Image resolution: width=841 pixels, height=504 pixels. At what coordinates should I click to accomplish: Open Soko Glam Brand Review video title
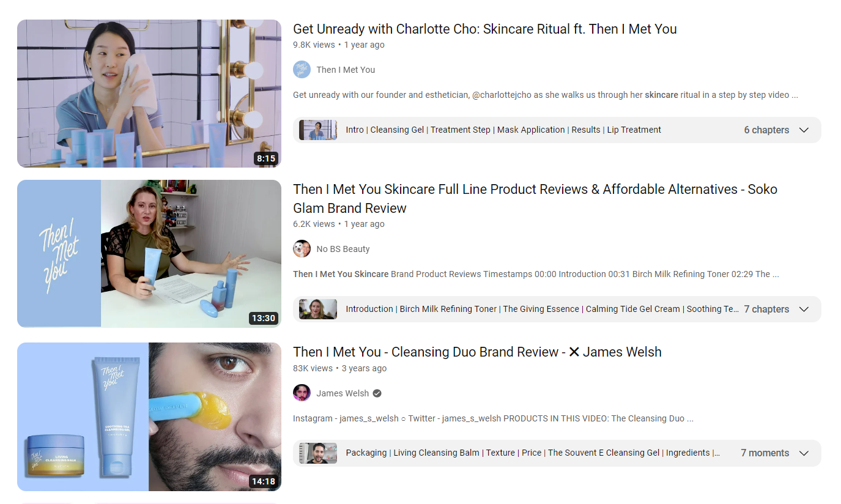point(535,199)
